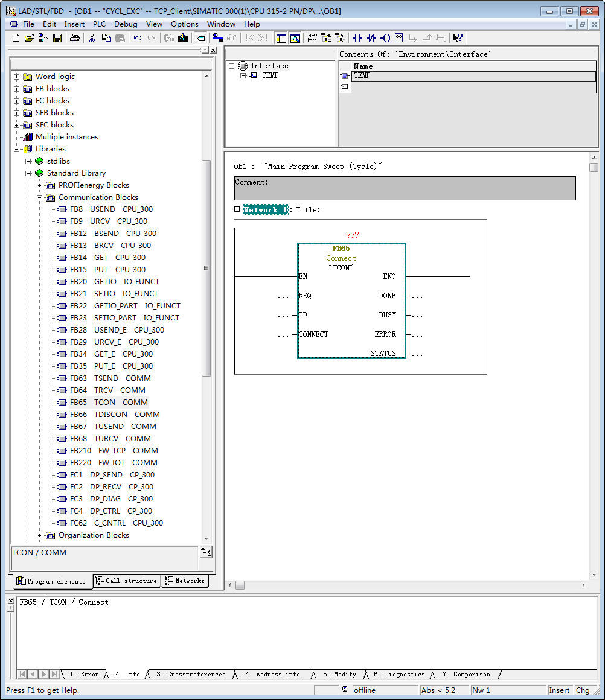The image size is (605, 700).
Task: Click the Cut scissors icon
Action: [x=92, y=38]
